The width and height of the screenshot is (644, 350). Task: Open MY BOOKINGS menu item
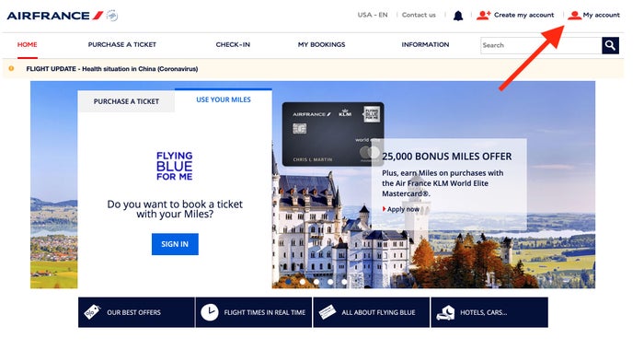(322, 44)
